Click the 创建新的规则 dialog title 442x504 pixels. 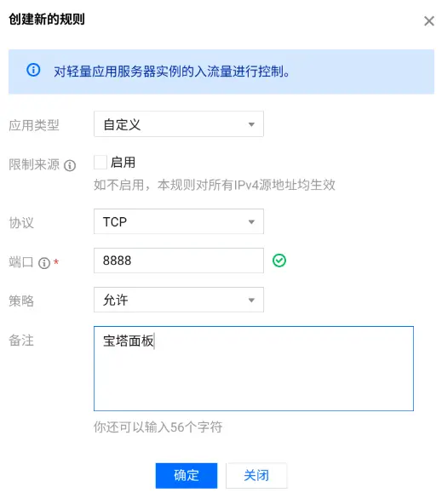click(47, 20)
